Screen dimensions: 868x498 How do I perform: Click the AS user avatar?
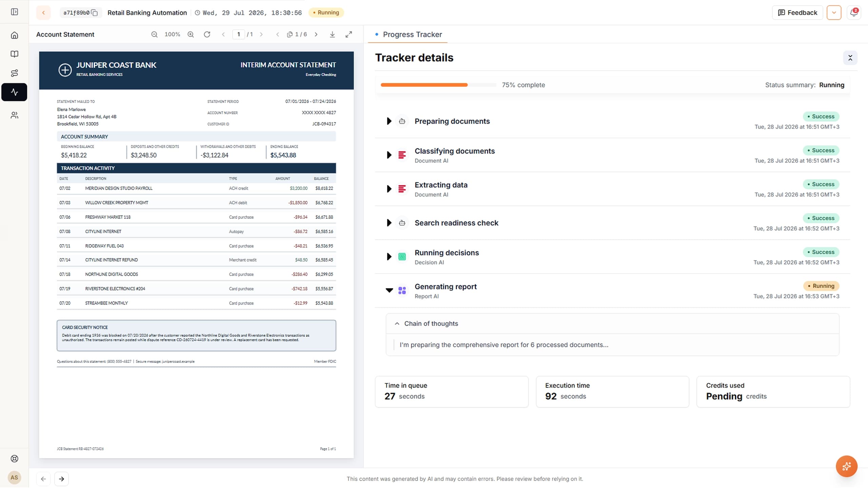[x=14, y=477]
